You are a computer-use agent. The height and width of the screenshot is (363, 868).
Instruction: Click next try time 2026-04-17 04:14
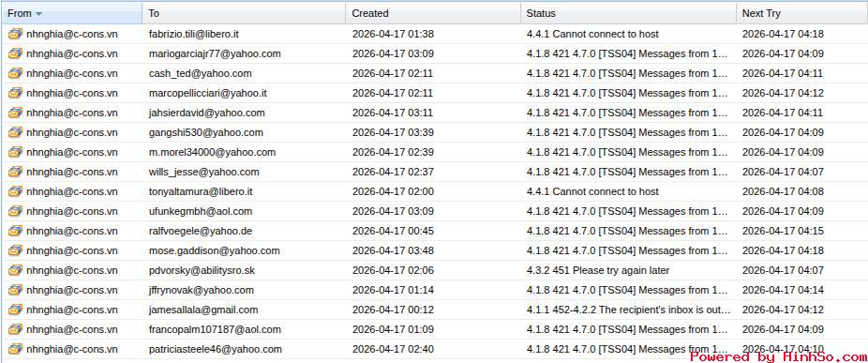tap(783, 290)
